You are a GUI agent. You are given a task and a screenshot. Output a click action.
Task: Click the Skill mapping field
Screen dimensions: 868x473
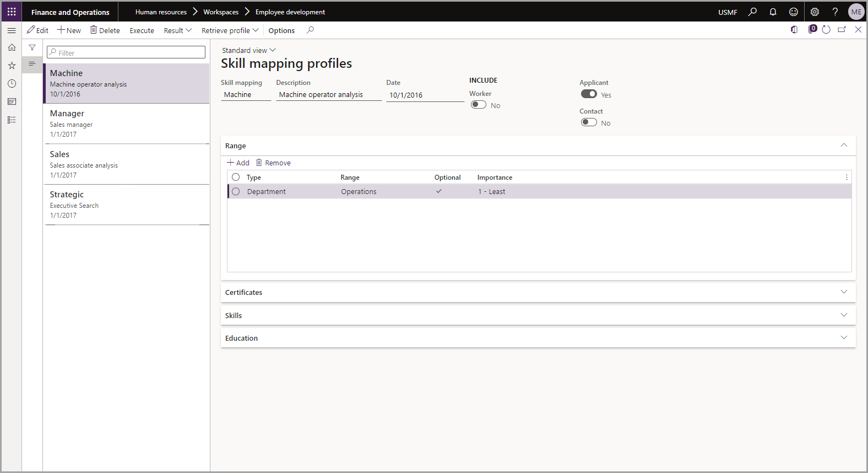tap(246, 95)
